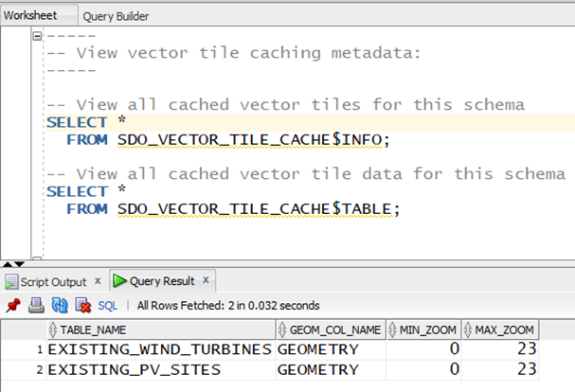575x392 pixels.
Task: Click SDO_VECTOR_TILE_CACHE$INFO in the editor
Action: click(x=250, y=140)
